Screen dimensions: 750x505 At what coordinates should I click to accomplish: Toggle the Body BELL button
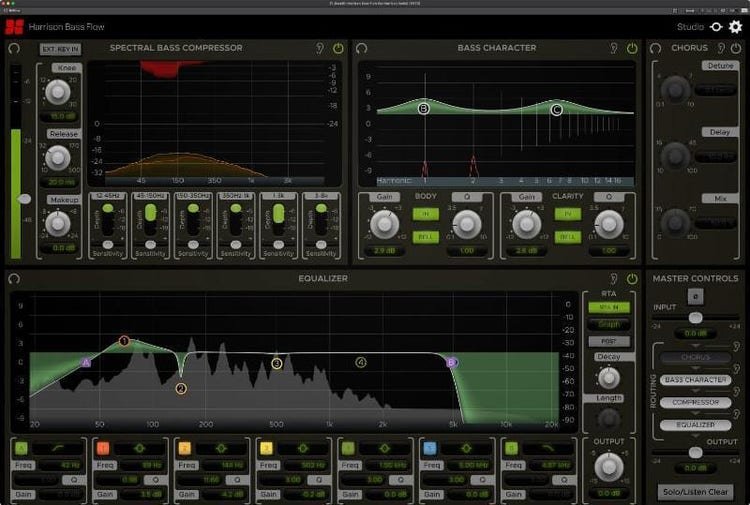425,237
